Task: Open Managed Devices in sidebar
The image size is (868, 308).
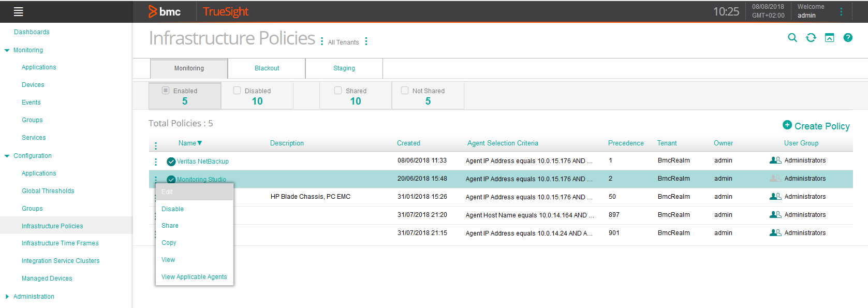Action: [47, 278]
